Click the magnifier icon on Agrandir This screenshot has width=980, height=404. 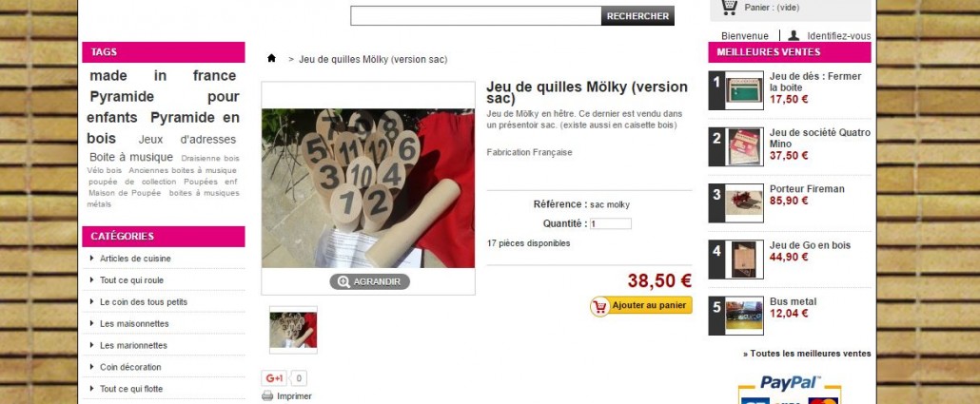pos(343,281)
